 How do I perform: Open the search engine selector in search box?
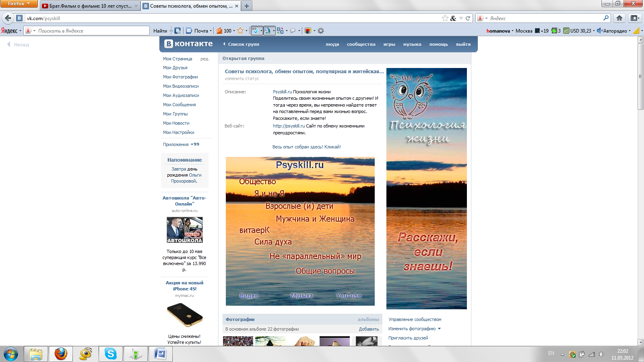[x=482, y=18]
